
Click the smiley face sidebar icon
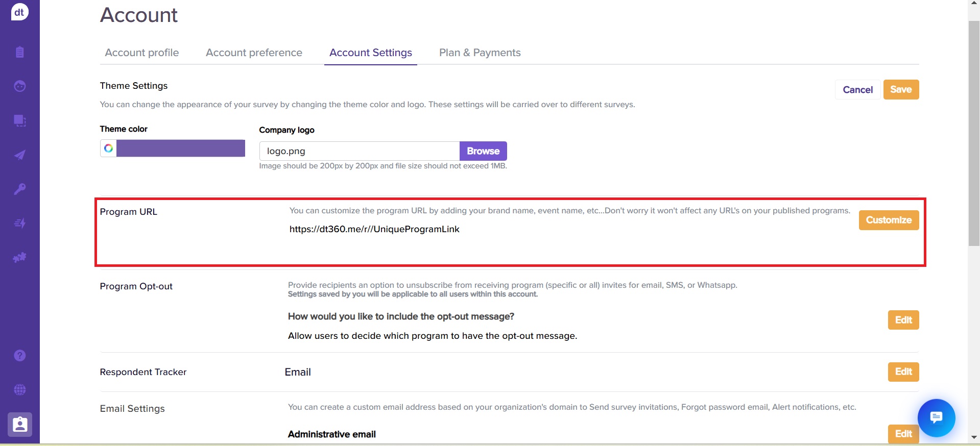click(x=19, y=86)
